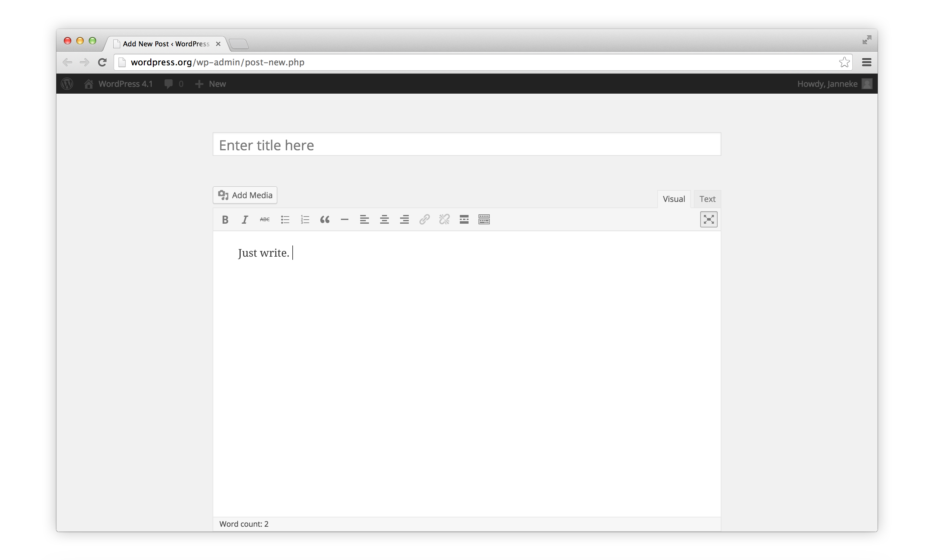The width and height of the screenshot is (934, 560).
Task: Select the Blockquote icon
Action: click(325, 219)
